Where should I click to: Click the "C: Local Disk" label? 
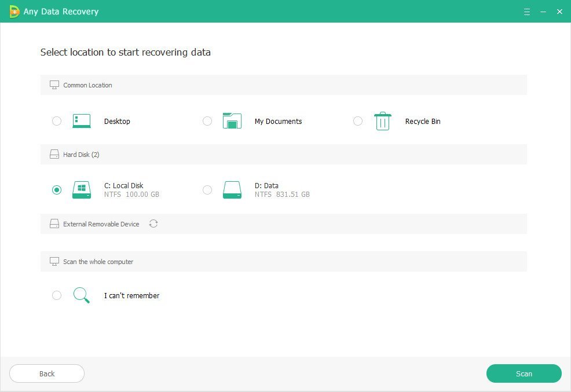124,185
